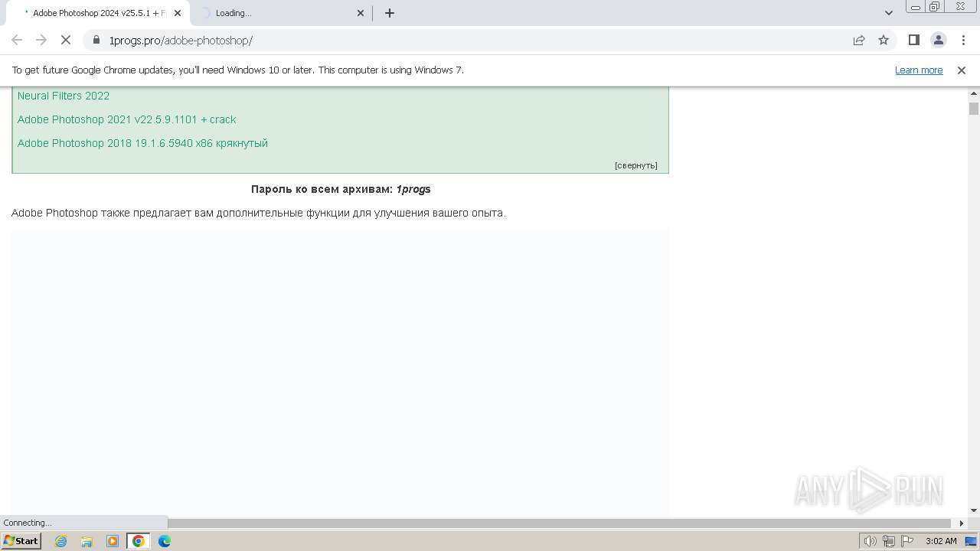Open File Explorer from taskbar

point(87,541)
